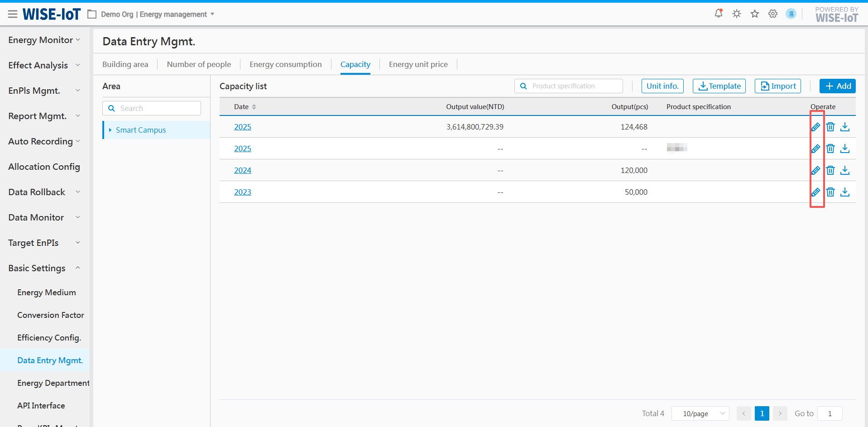The width and height of the screenshot is (868, 427).
Task: Open the 10/page size dropdown
Action: (700, 413)
